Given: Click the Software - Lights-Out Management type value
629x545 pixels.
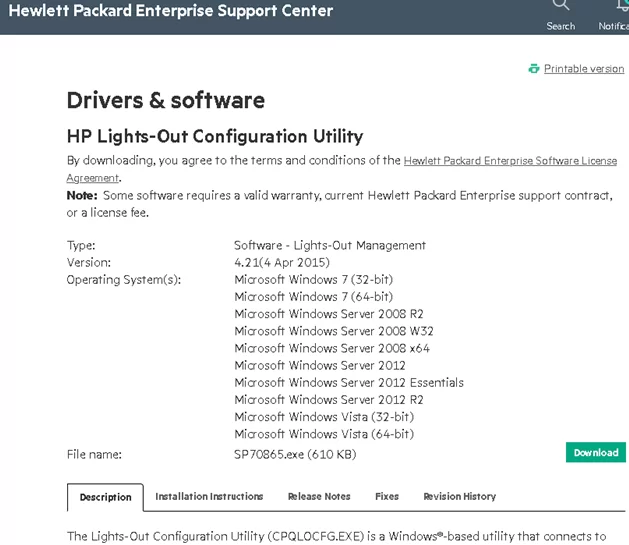Looking at the screenshot, I should [330, 245].
